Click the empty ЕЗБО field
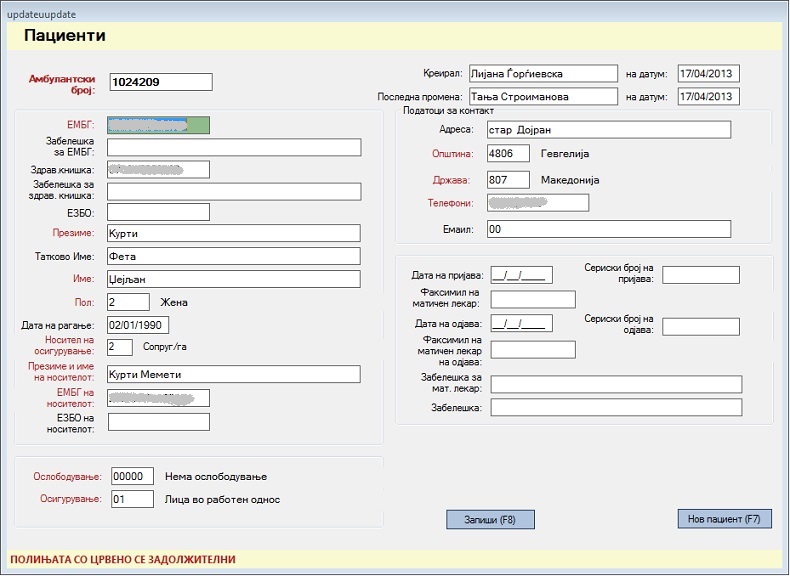Viewport: 790px width, 576px height. [x=159, y=212]
